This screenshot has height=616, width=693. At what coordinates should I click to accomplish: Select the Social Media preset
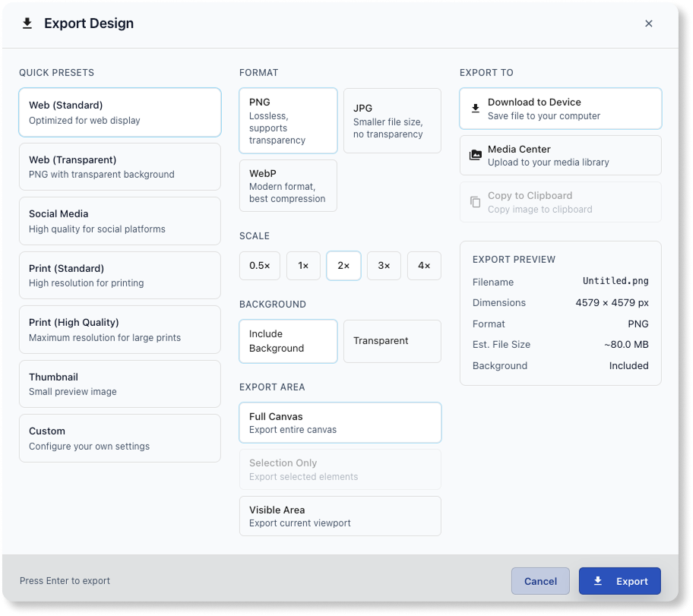[x=119, y=220]
